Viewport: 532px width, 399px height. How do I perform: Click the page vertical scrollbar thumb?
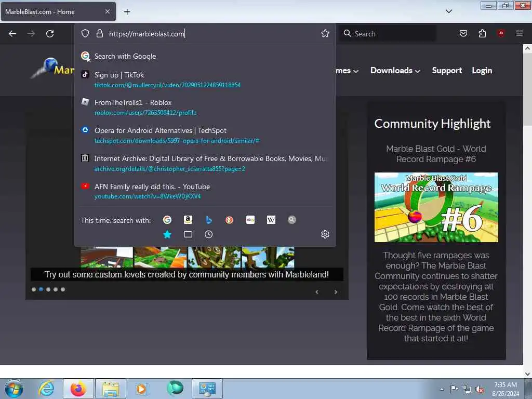point(527,89)
